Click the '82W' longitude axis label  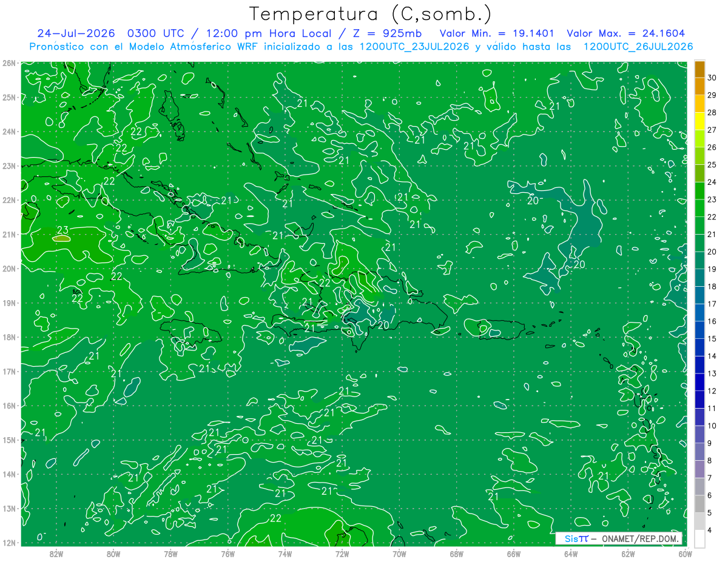56,554
